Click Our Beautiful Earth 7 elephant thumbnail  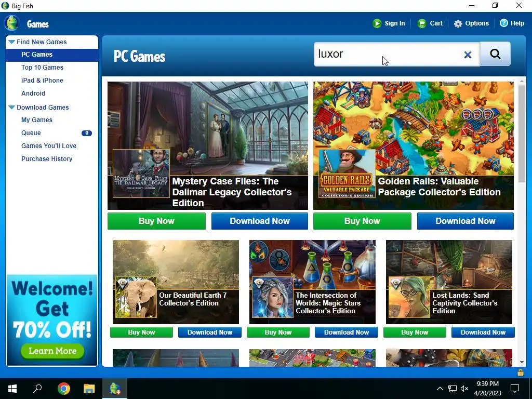click(x=136, y=297)
